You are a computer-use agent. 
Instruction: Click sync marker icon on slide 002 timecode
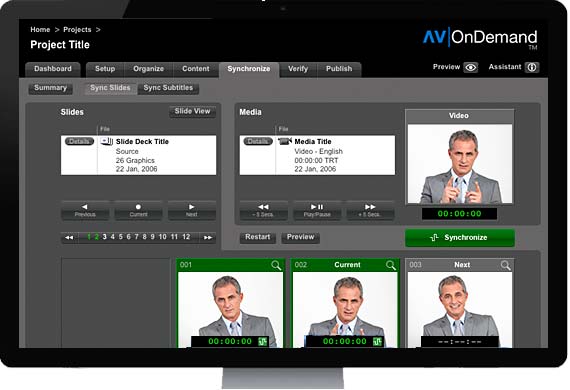point(377,341)
